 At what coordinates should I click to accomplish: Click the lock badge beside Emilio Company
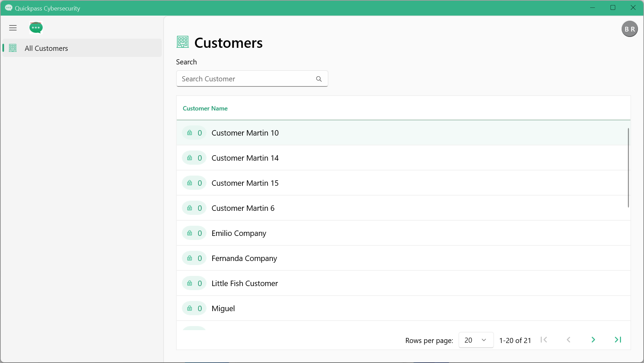(x=194, y=233)
